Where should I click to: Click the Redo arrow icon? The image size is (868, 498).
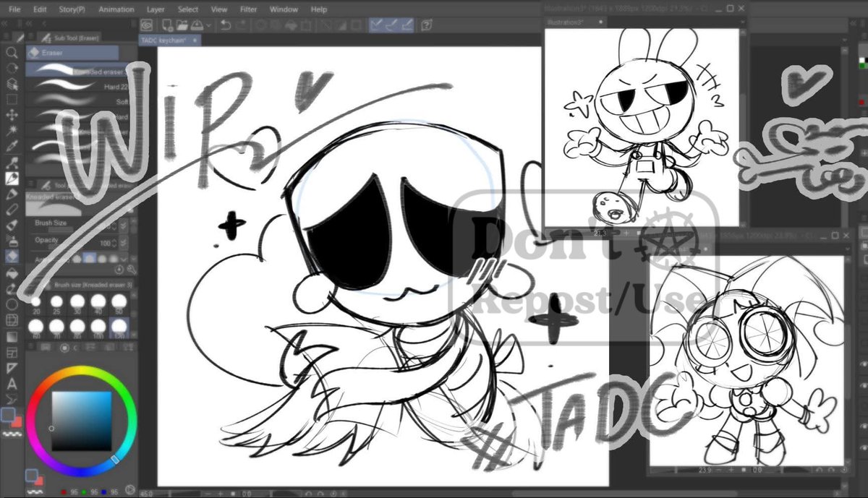pos(242,25)
